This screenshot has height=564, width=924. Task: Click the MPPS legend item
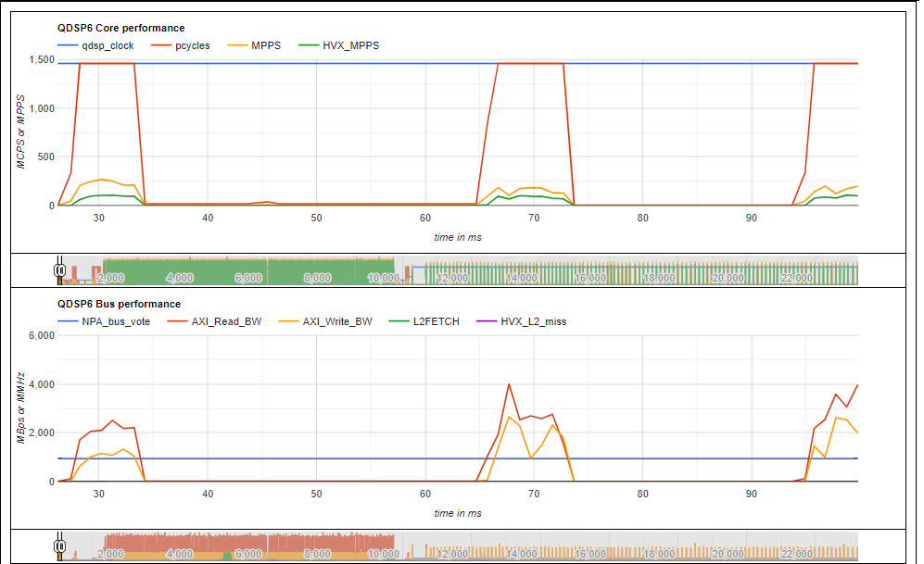[x=254, y=46]
